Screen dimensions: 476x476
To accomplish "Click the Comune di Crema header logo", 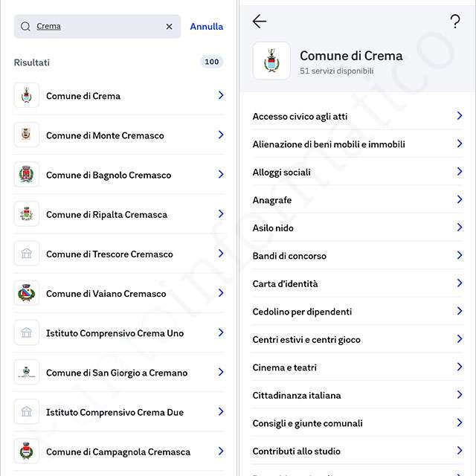I will (271, 61).
